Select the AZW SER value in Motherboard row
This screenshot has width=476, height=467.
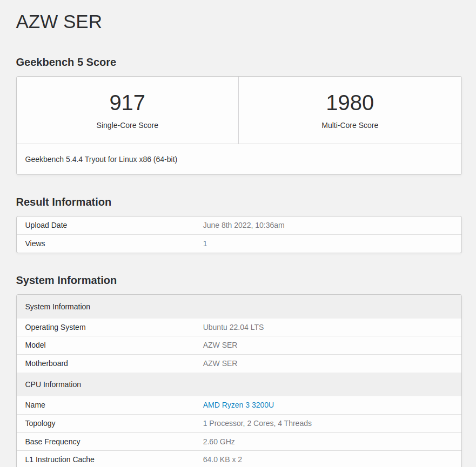click(220, 363)
